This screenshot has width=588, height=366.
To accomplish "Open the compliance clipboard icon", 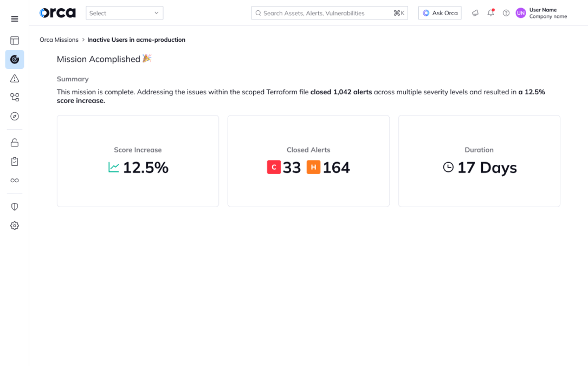I will pos(14,161).
